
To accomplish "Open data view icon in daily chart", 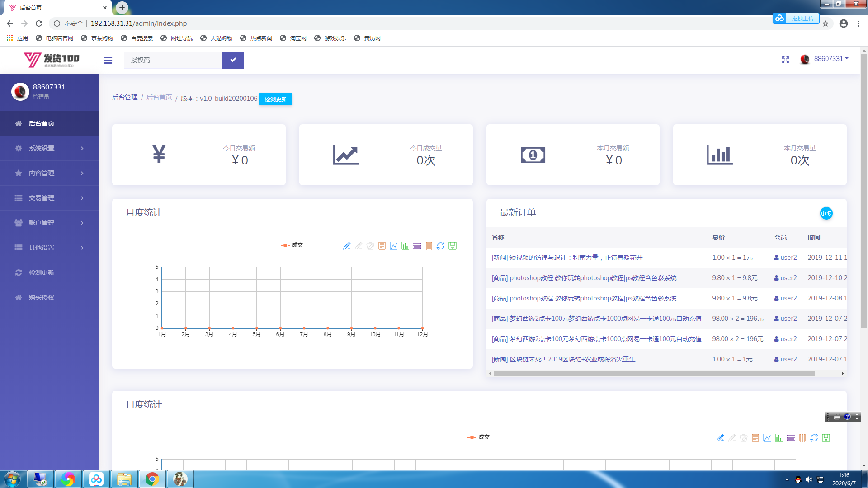I will coord(755,438).
